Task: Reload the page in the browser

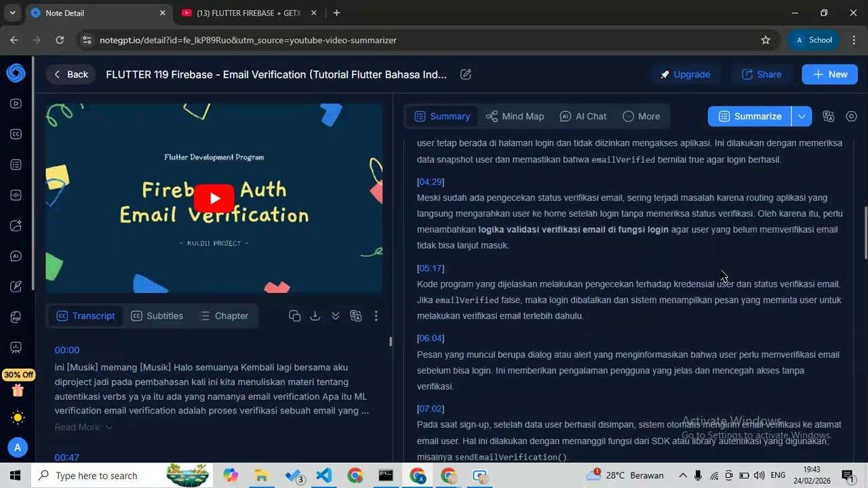Action: coord(60,40)
